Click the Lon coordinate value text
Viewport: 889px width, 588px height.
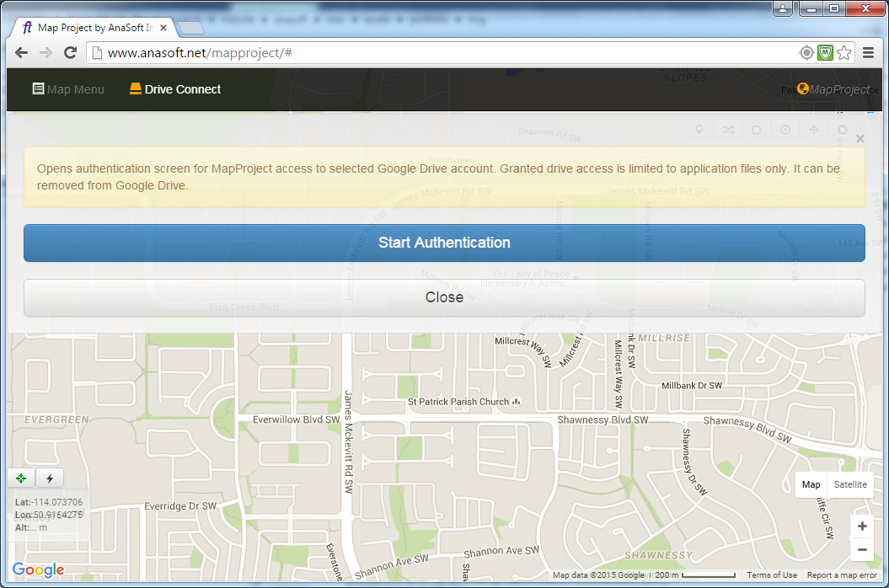(58, 515)
